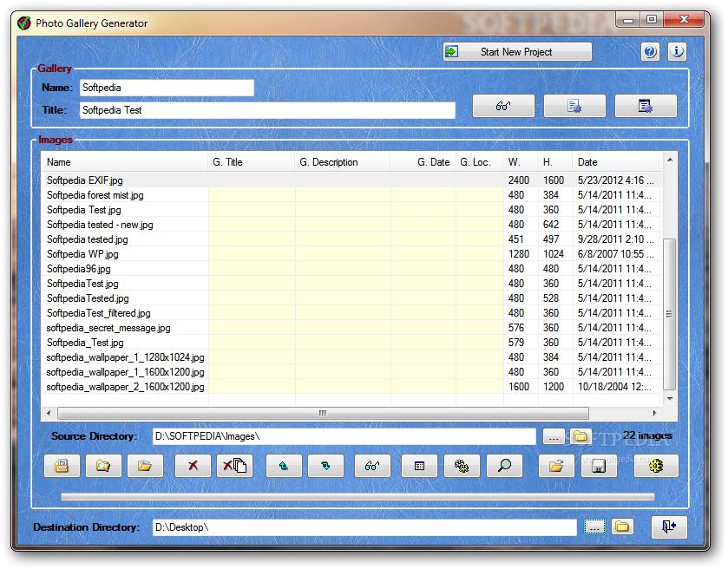Click the multiple gears icon button
This screenshot has width=728, height=569.
[x=462, y=466]
